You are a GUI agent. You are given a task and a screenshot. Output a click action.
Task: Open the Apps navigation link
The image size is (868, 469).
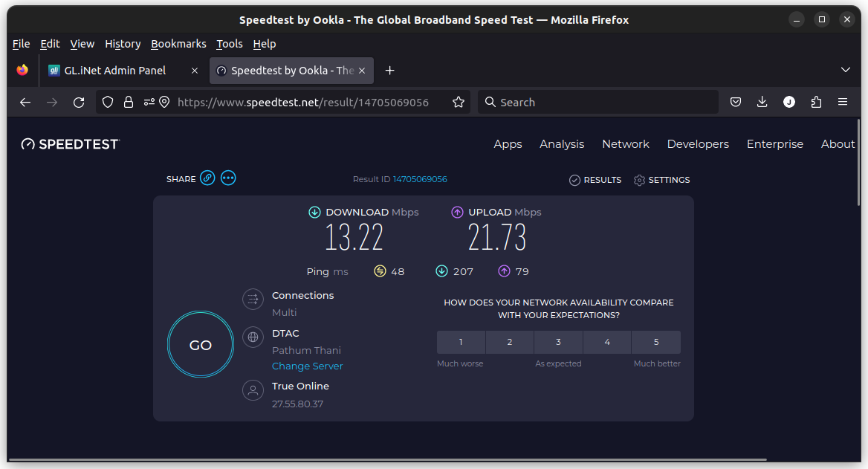pyautogui.click(x=508, y=144)
